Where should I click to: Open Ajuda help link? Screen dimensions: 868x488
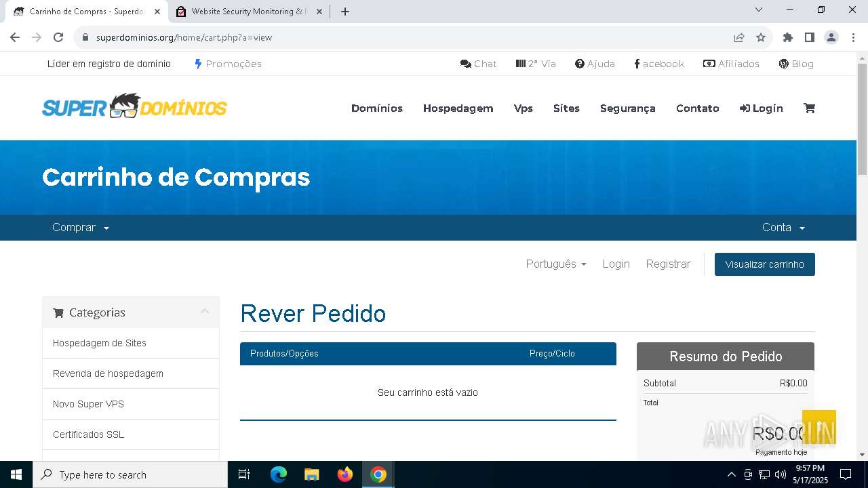(595, 64)
